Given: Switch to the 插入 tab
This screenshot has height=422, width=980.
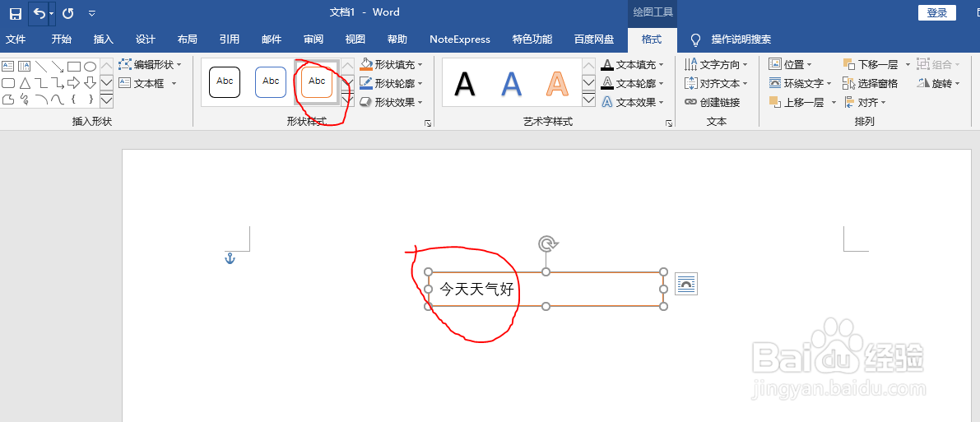Looking at the screenshot, I should click(103, 39).
